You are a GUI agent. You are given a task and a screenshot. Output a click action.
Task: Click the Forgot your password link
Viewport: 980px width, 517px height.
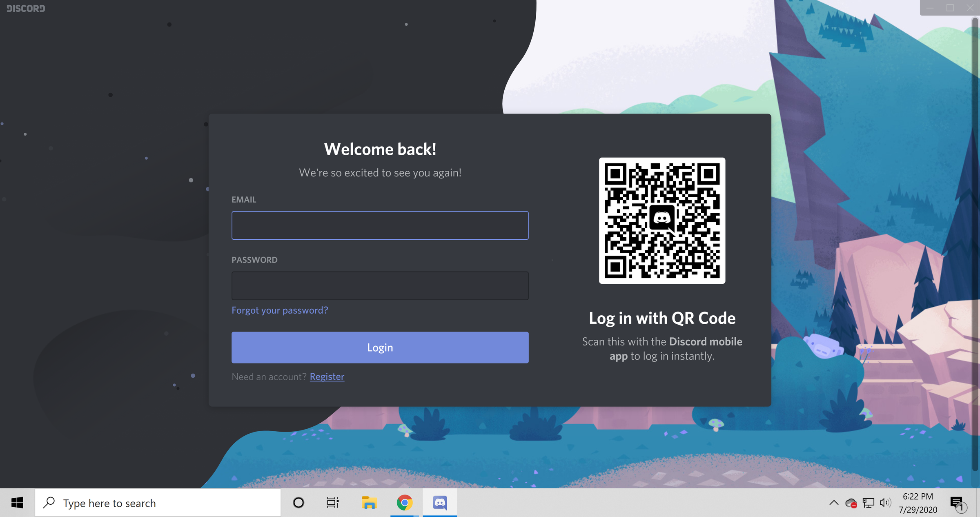pos(280,310)
